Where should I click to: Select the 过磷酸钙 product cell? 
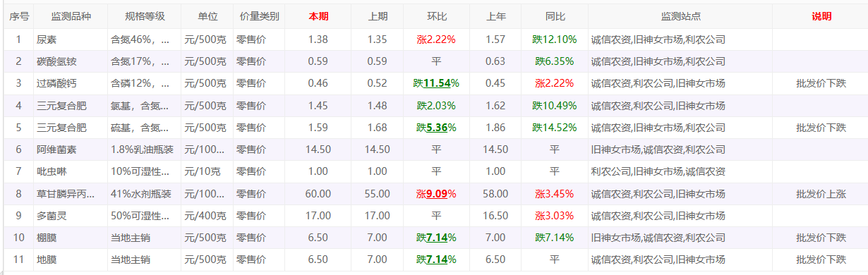click(x=57, y=84)
